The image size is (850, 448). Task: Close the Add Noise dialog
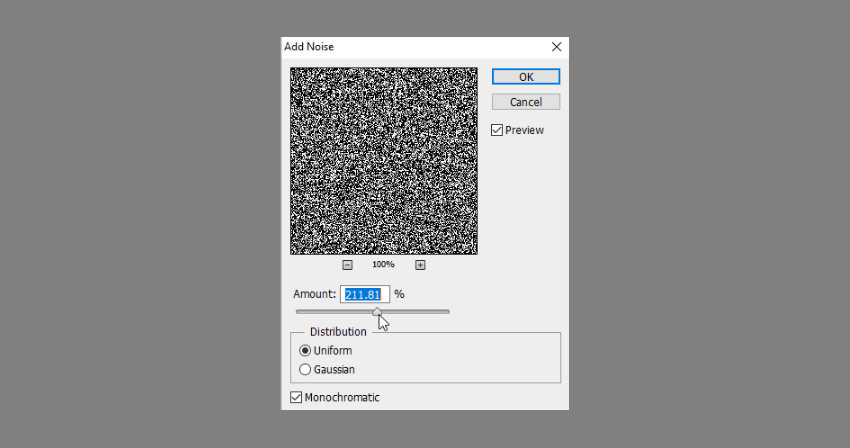pyautogui.click(x=556, y=47)
